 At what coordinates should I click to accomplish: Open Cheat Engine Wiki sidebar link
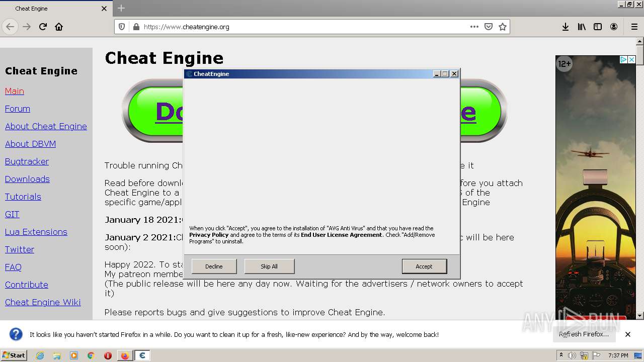(43, 302)
